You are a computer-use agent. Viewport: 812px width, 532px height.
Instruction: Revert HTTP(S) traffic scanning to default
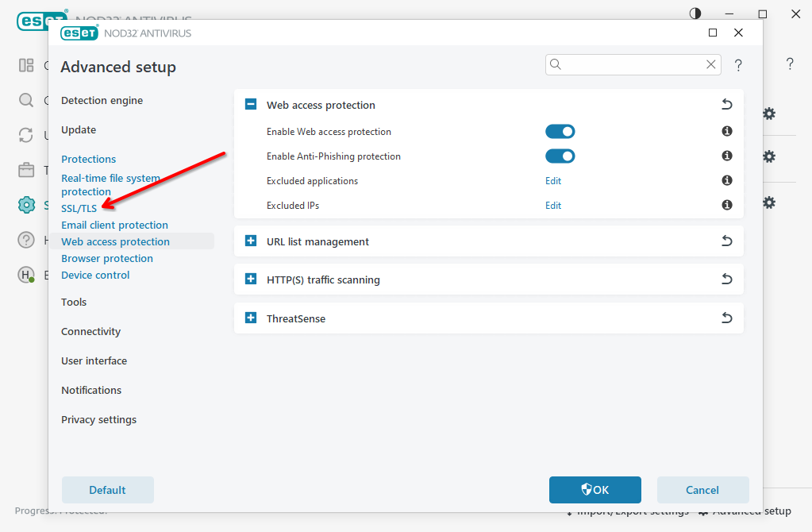[x=726, y=279]
